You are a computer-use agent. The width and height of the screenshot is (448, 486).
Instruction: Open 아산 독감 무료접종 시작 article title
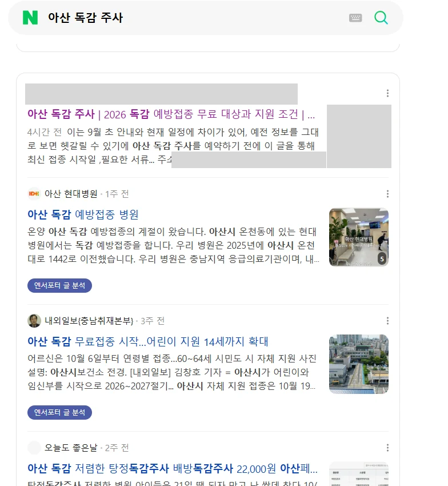point(148,341)
